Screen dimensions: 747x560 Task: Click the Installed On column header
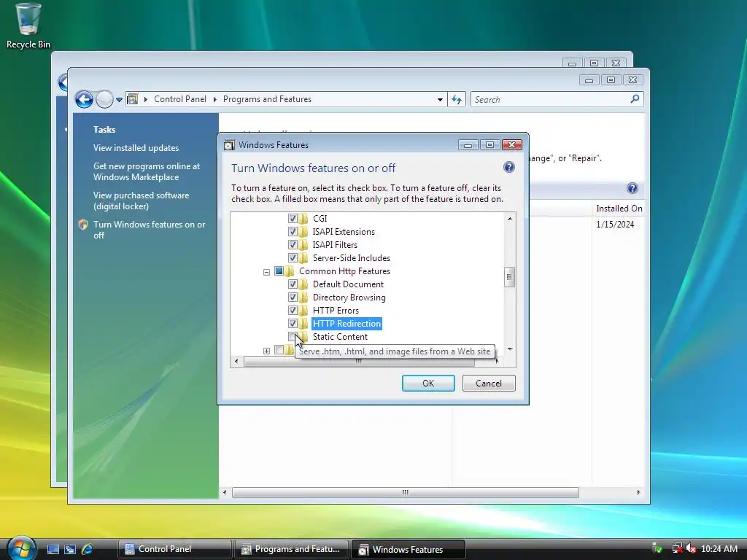coord(619,209)
